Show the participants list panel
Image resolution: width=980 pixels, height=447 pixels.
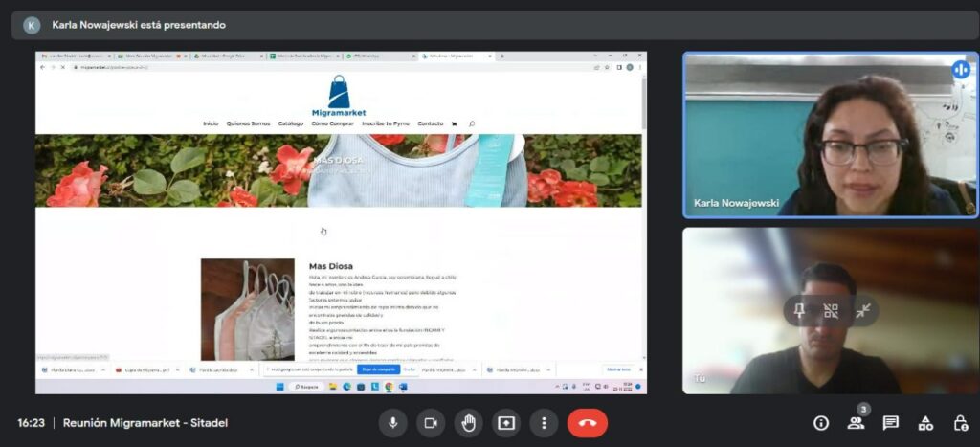pyautogui.click(x=856, y=423)
